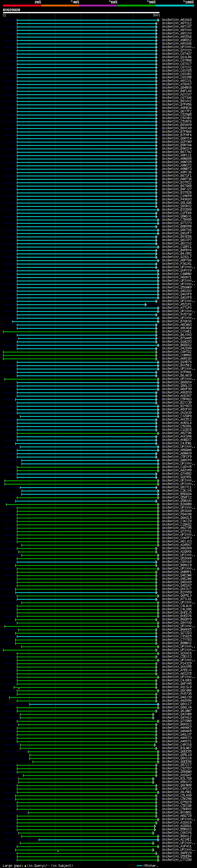
Task: Click the cyan ~100% identity legend segment
Action: (175, 6)
